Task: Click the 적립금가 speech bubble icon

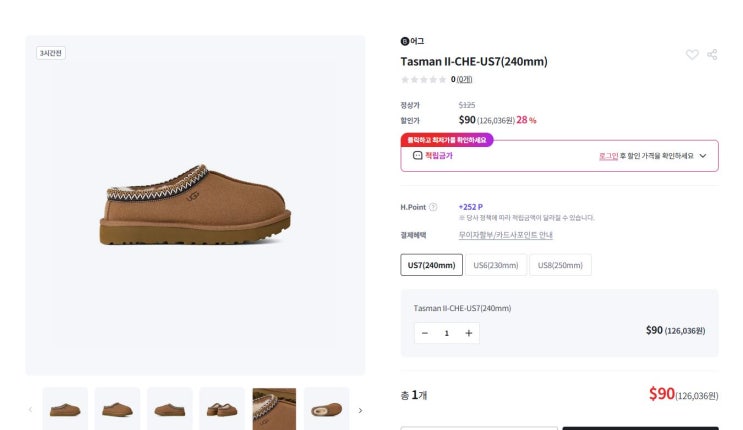Action: (417, 156)
